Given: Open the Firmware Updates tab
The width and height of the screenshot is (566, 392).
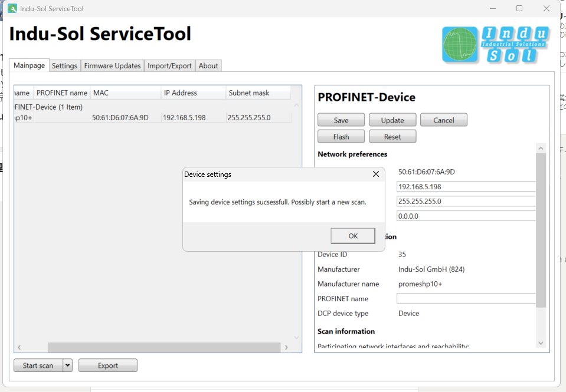Looking at the screenshot, I should click(x=112, y=65).
